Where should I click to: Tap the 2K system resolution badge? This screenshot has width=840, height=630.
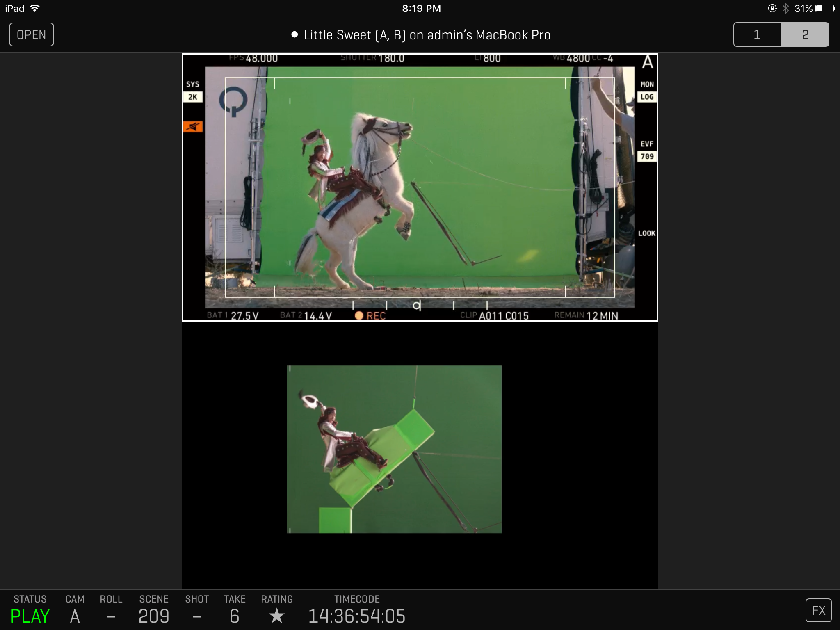pos(193,97)
